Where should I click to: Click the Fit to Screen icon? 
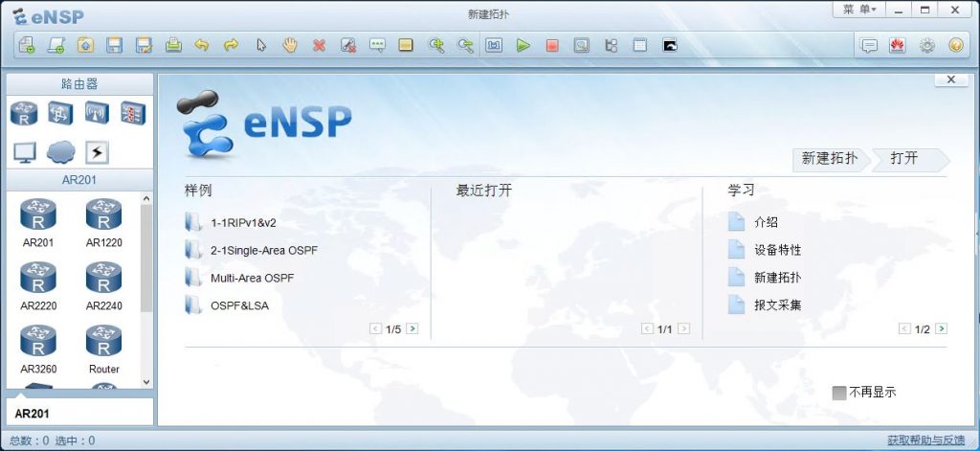pyautogui.click(x=494, y=45)
